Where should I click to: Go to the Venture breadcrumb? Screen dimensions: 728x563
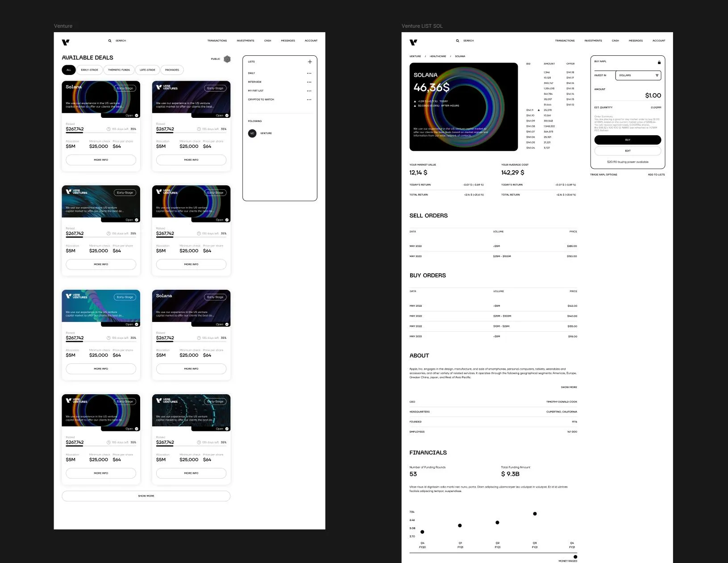tap(415, 56)
